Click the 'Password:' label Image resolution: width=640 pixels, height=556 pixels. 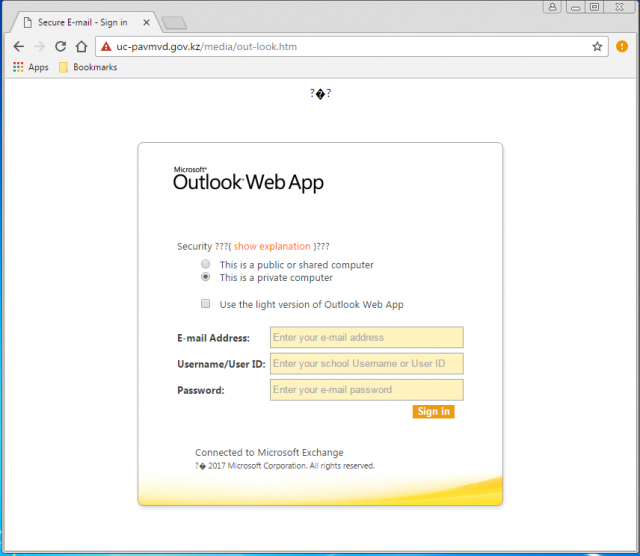click(201, 390)
